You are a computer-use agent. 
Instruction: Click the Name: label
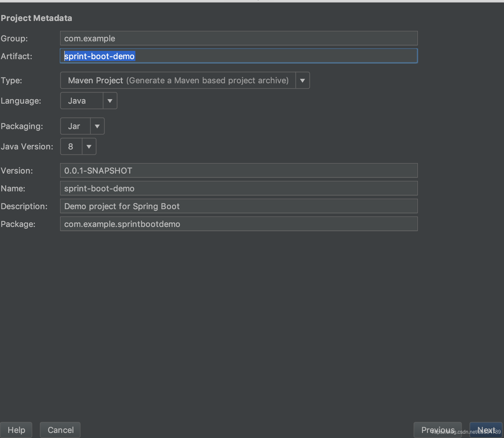click(13, 188)
